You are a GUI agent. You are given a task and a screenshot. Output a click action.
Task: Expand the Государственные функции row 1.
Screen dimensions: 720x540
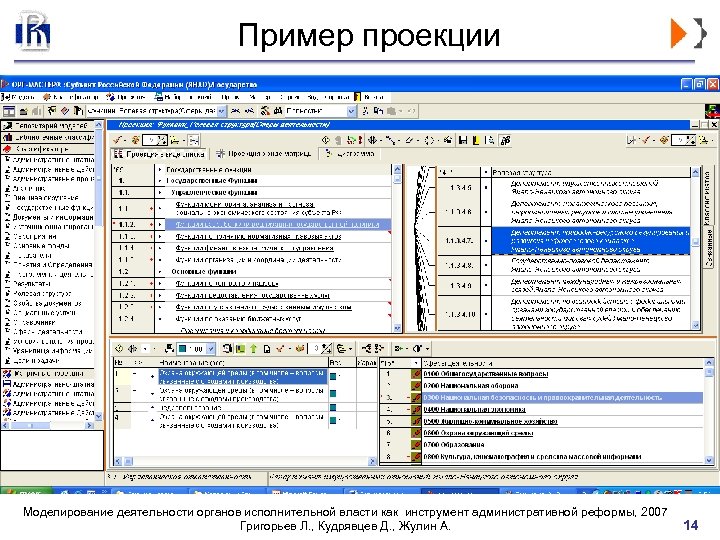(x=160, y=181)
